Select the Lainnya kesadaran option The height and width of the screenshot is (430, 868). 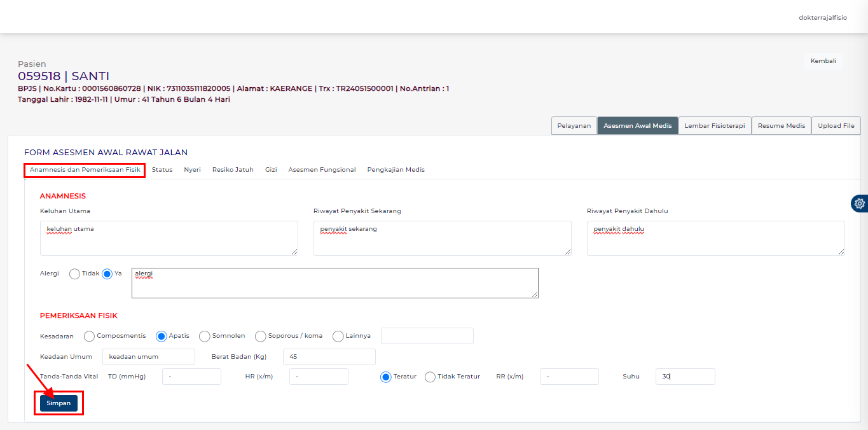point(338,336)
